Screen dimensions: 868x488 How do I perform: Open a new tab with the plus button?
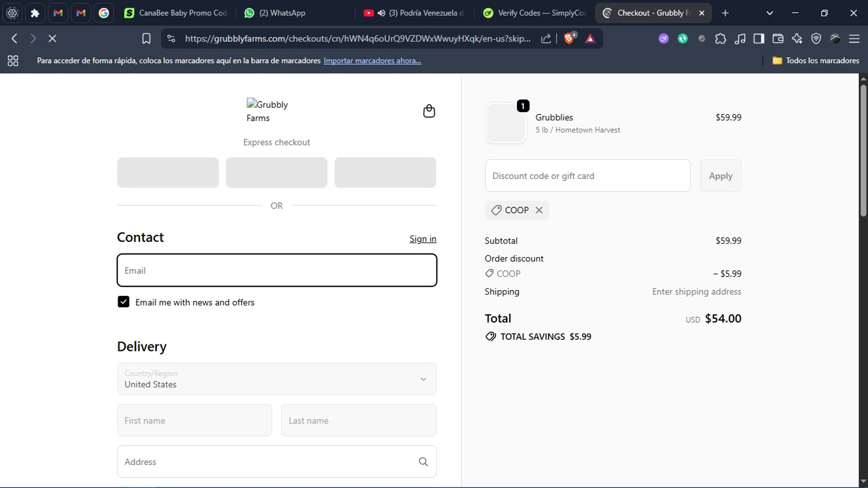pyautogui.click(x=725, y=13)
